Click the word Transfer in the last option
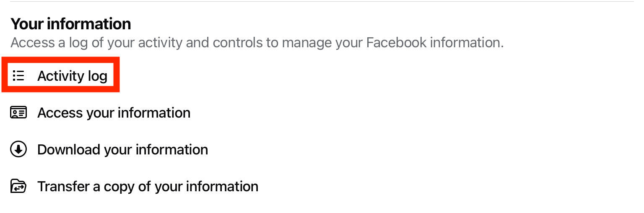 (63, 186)
